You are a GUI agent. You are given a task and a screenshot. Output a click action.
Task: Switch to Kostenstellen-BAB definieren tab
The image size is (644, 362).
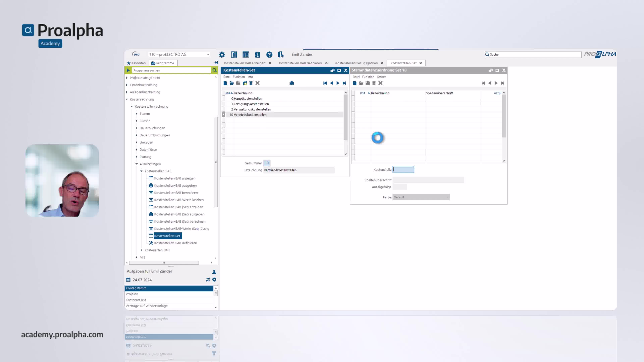pyautogui.click(x=300, y=63)
